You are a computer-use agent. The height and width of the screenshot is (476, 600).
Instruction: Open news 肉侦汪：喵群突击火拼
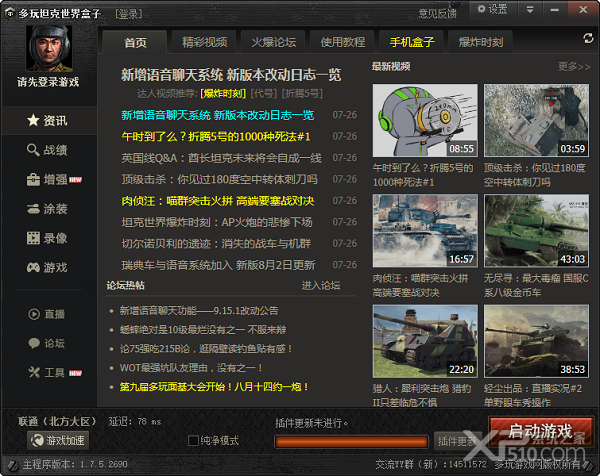point(218,201)
